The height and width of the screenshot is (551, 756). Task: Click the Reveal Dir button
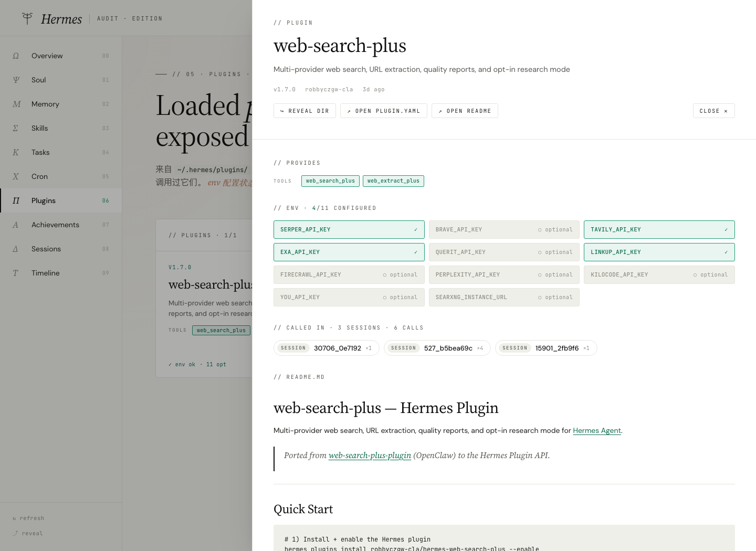[304, 111]
